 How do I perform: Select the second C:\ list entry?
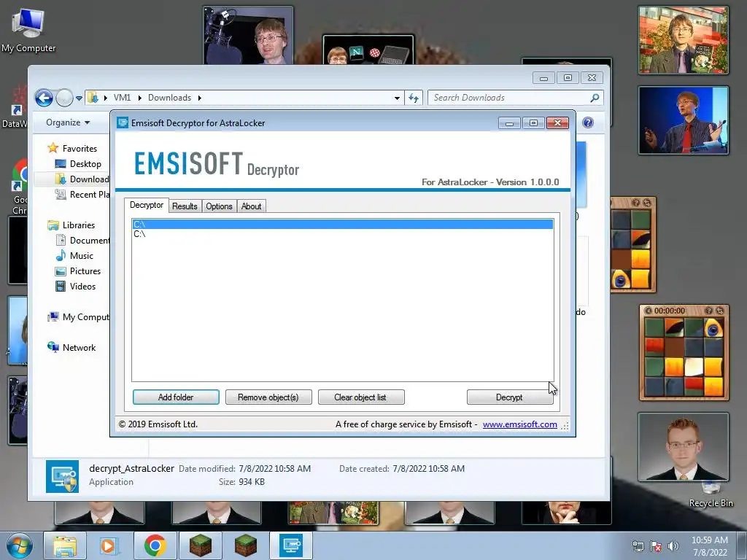pos(343,234)
